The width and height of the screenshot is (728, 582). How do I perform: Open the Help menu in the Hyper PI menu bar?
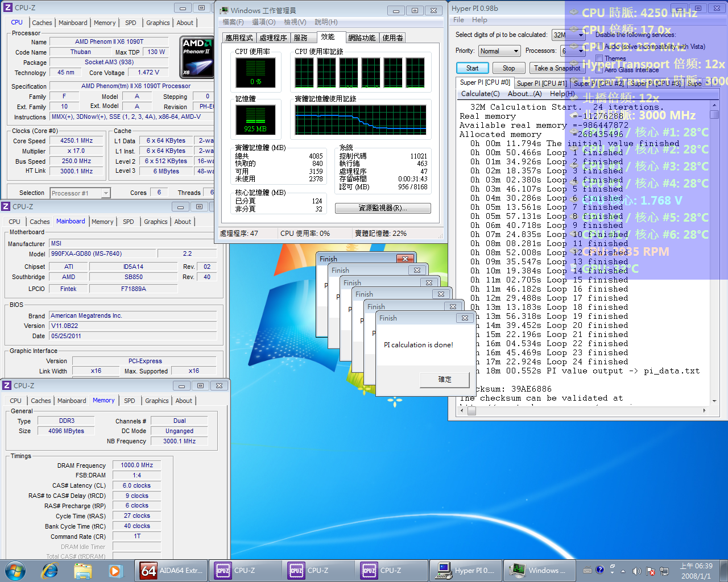click(479, 20)
